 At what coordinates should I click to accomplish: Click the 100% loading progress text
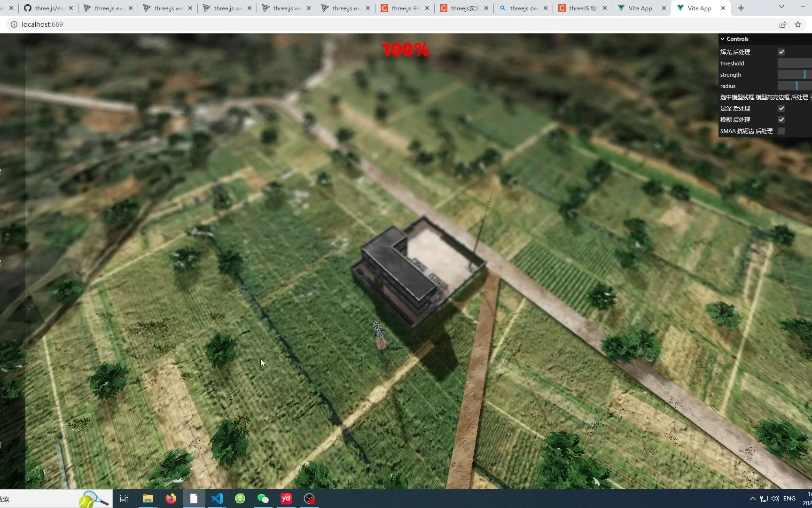(406, 49)
